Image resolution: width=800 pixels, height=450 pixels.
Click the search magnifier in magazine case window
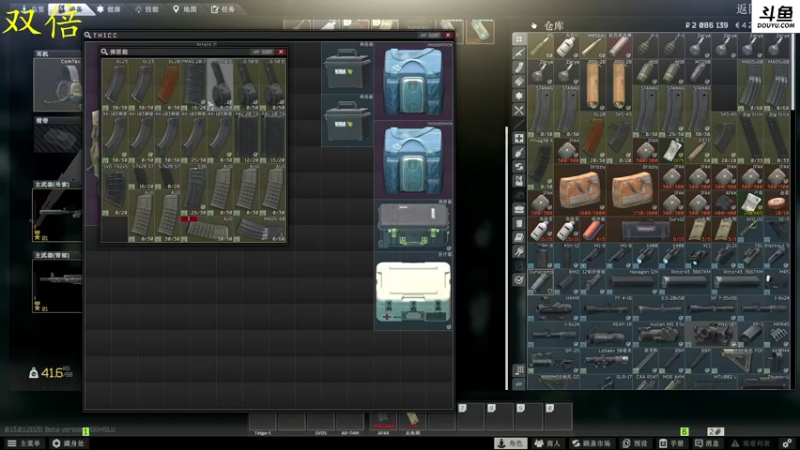tap(104, 52)
